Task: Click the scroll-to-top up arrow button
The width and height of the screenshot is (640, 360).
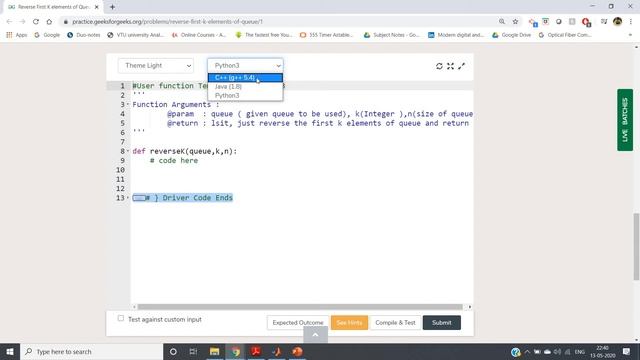Action: (x=315, y=335)
